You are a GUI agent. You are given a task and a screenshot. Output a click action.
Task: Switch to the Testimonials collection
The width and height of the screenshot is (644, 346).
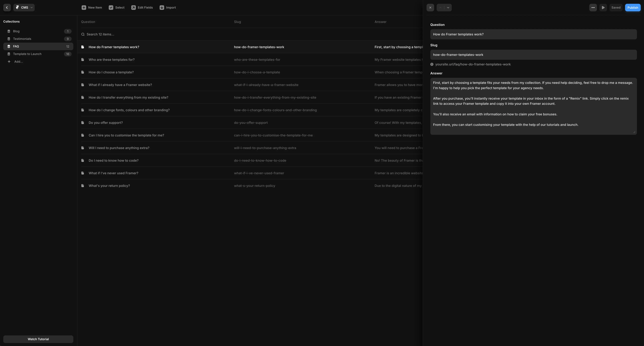tap(22, 39)
